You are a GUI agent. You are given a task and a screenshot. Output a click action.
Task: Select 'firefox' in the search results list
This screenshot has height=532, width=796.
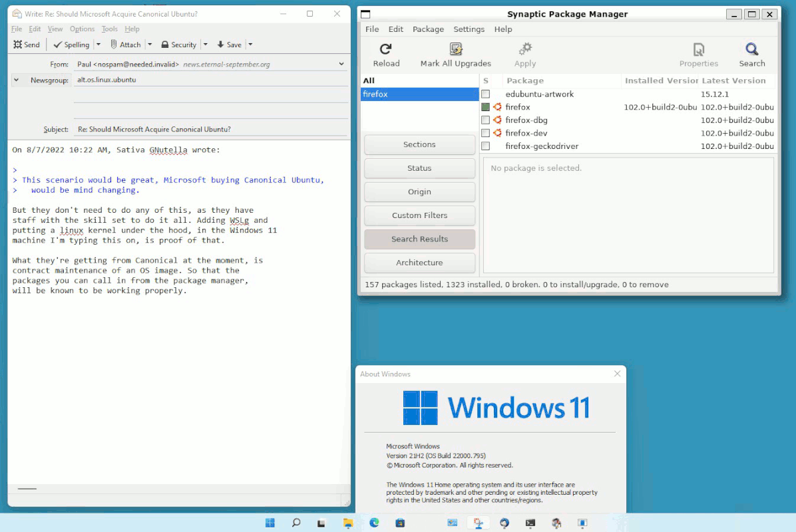coord(419,94)
